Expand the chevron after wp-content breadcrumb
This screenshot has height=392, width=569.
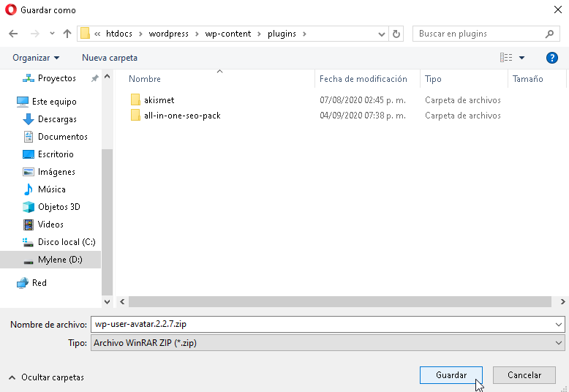(x=259, y=34)
